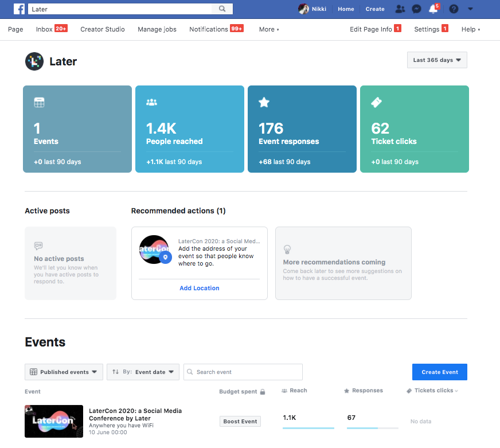Click the Facebook logo icon
Image resolution: width=500 pixels, height=448 pixels.
point(19,9)
